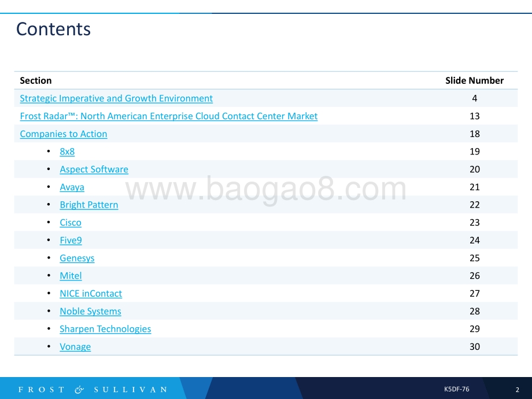
Task: Select slide number 30 in Vonage row
Action: click(475, 347)
